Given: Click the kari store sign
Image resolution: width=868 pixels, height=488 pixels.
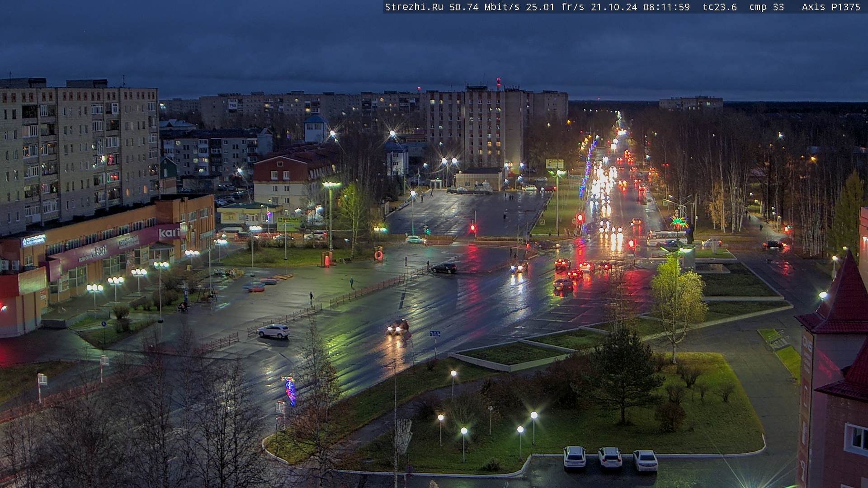Looking at the screenshot, I should (x=170, y=233).
